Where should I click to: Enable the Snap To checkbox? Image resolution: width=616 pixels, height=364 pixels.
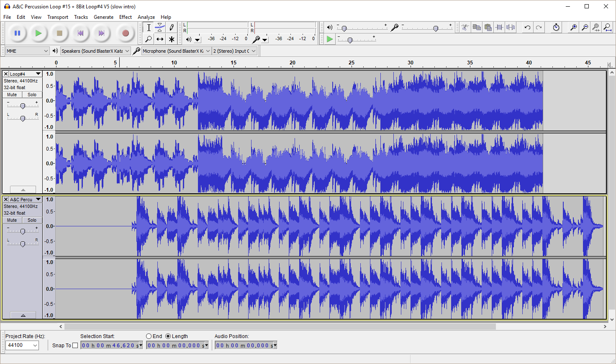(x=75, y=345)
